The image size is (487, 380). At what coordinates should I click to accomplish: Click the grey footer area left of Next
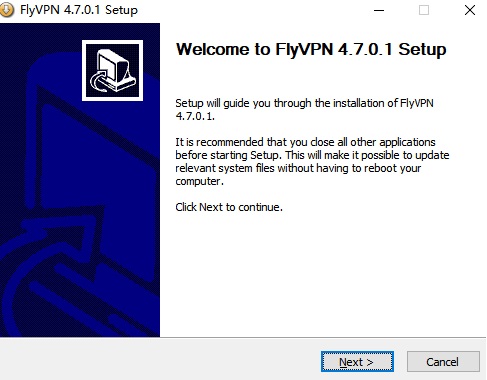click(x=160, y=360)
